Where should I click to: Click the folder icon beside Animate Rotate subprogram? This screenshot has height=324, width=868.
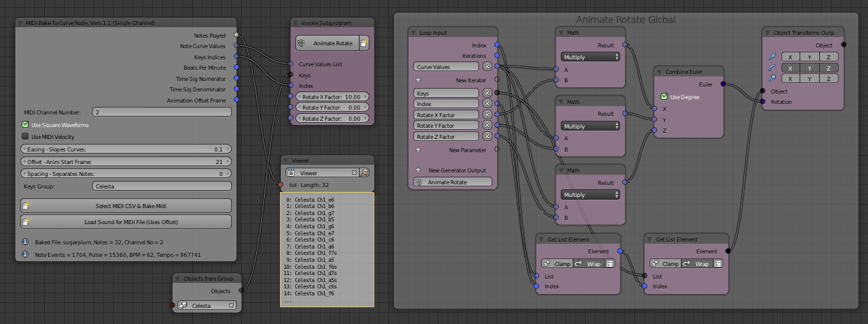363,43
